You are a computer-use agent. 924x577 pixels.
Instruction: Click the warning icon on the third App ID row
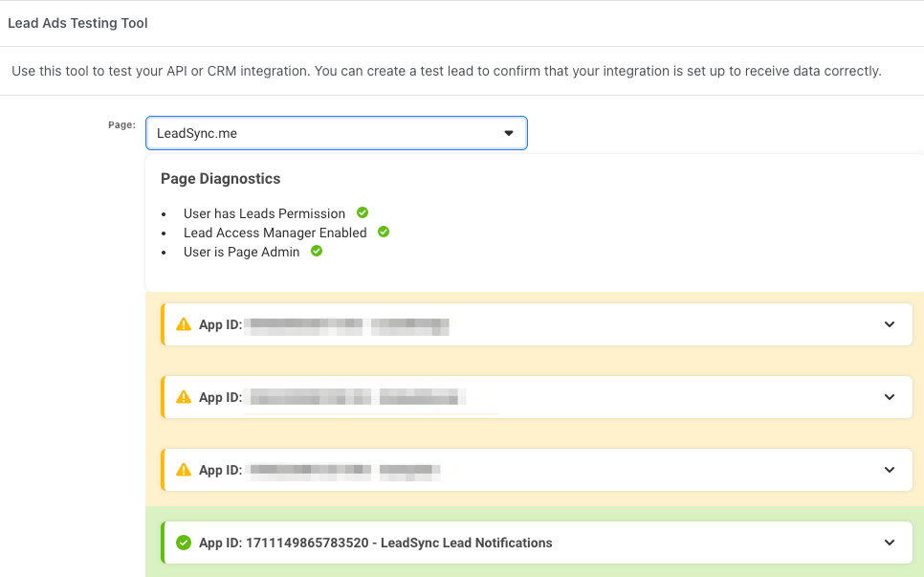click(x=184, y=470)
